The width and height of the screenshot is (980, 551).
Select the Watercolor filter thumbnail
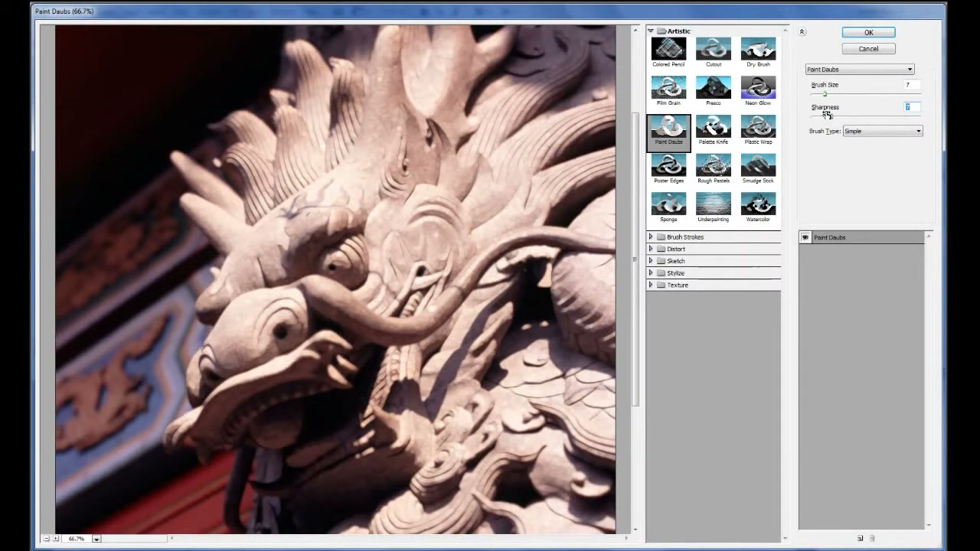click(758, 207)
